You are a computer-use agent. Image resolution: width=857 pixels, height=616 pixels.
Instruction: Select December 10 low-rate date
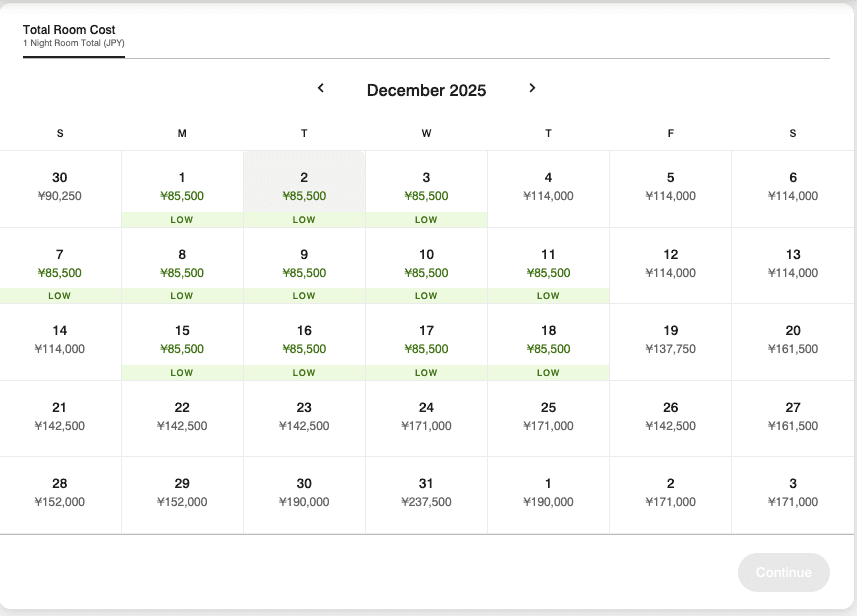click(426, 264)
